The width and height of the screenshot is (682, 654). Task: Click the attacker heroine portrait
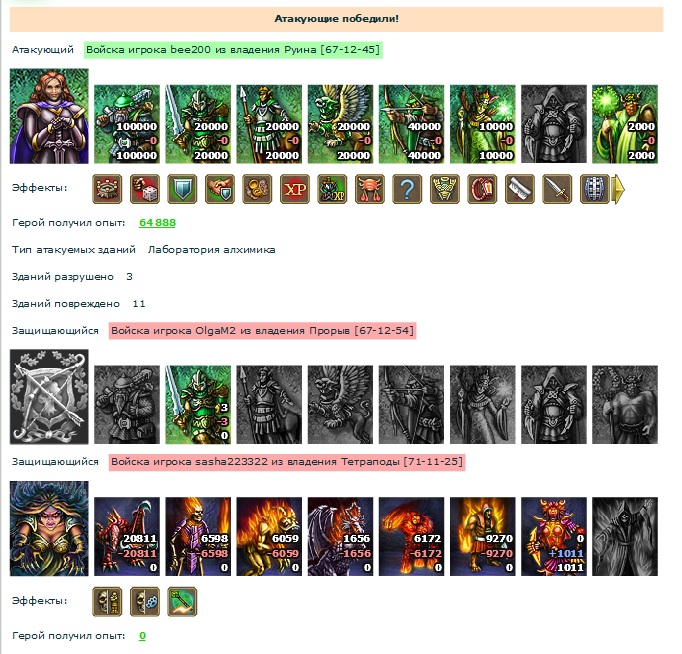click(49, 116)
